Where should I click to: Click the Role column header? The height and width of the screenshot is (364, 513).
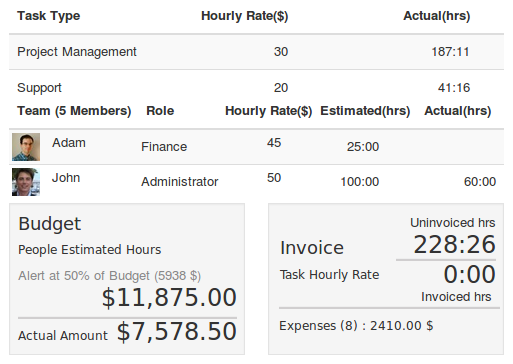[x=160, y=111]
